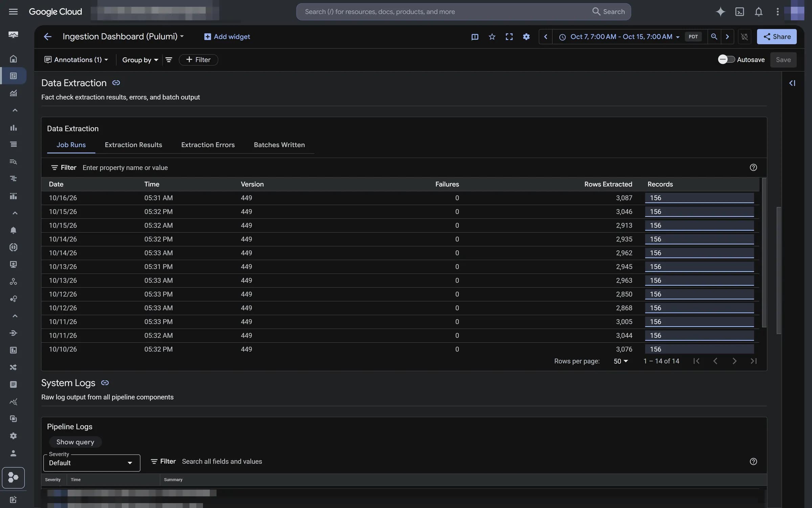
Task: Open the Severity Default dropdown
Action: [92, 463]
